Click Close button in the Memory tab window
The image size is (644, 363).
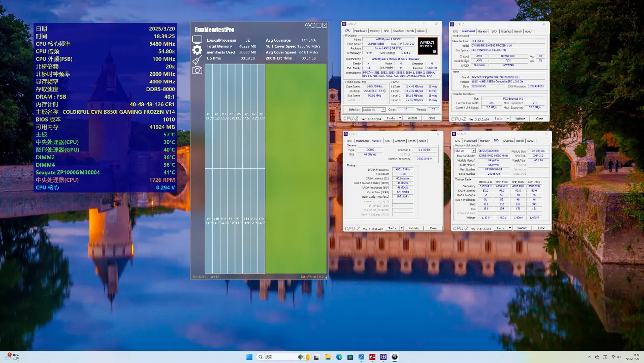click(x=433, y=228)
